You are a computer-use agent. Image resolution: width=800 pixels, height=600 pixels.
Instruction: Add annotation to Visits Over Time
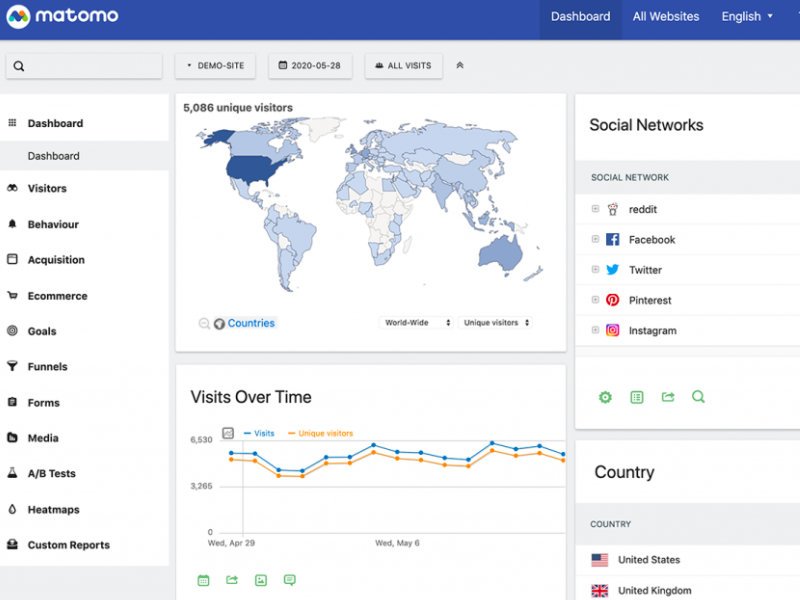[x=289, y=580]
